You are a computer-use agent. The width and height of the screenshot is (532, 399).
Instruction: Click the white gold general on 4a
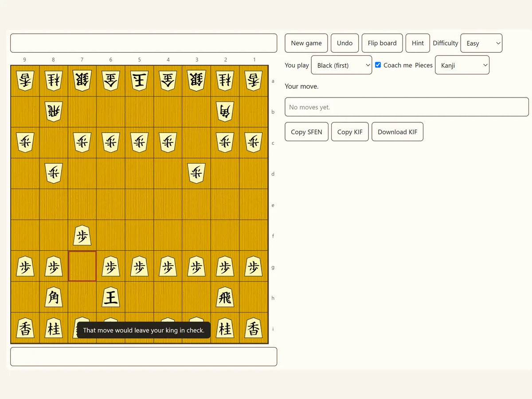click(168, 80)
